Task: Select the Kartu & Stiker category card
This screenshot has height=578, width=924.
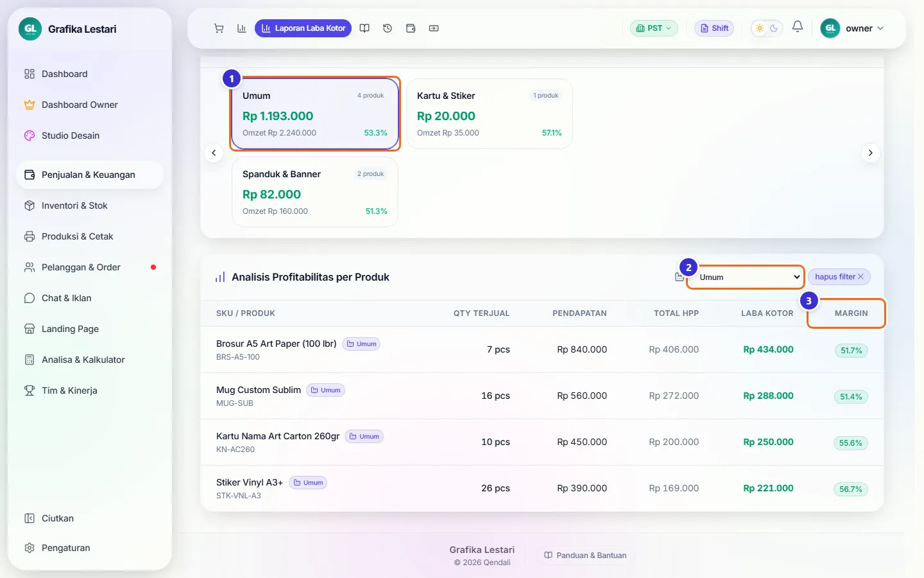Action: click(490, 114)
